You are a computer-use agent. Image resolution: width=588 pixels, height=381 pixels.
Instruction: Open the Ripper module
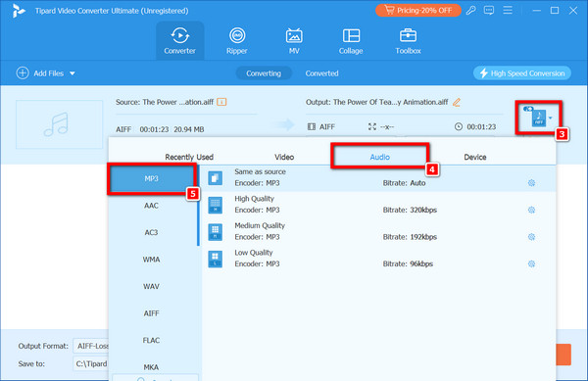pos(236,40)
